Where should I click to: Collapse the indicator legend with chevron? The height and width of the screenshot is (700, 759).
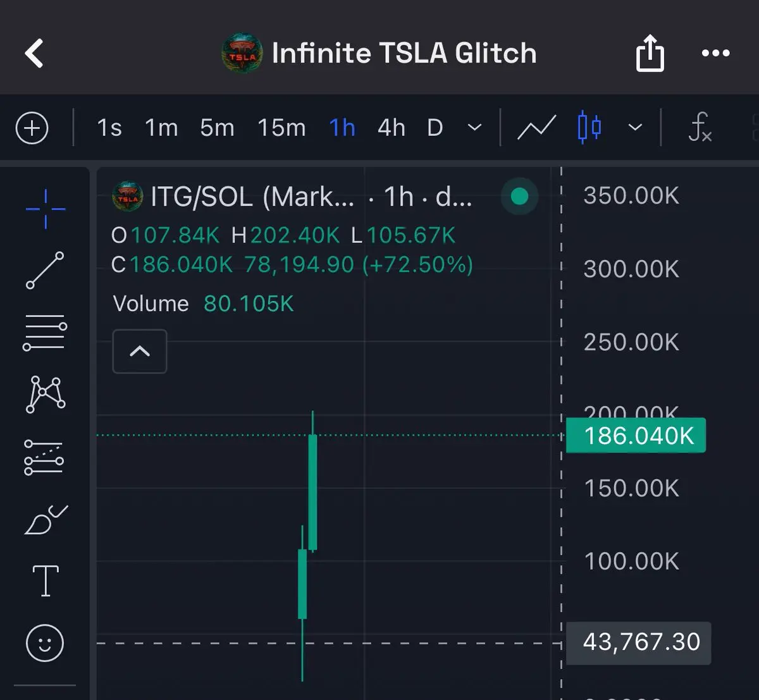point(140,351)
